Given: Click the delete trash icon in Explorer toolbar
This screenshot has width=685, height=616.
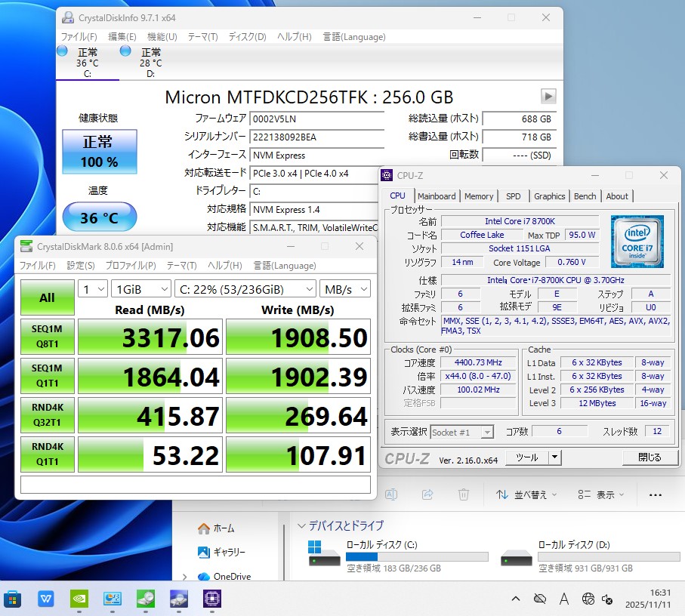Looking at the screenshot, I should point(464,494).
